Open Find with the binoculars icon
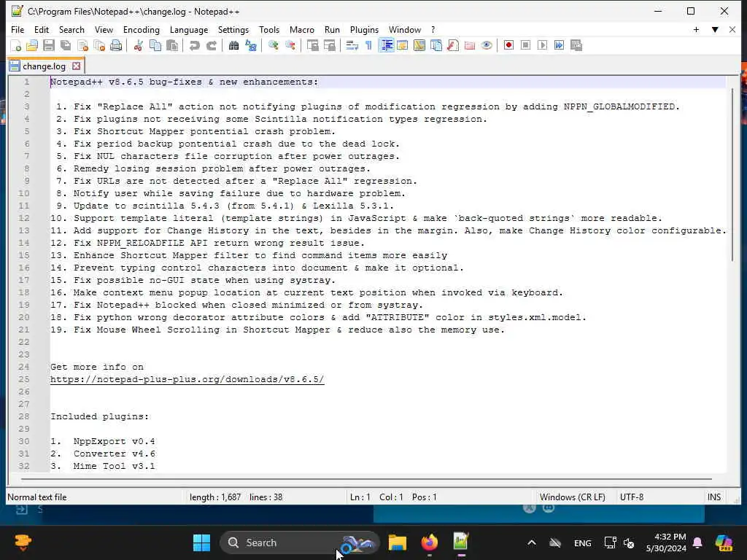Viewport: 747px width, 560px height. [x=233, y=46]
